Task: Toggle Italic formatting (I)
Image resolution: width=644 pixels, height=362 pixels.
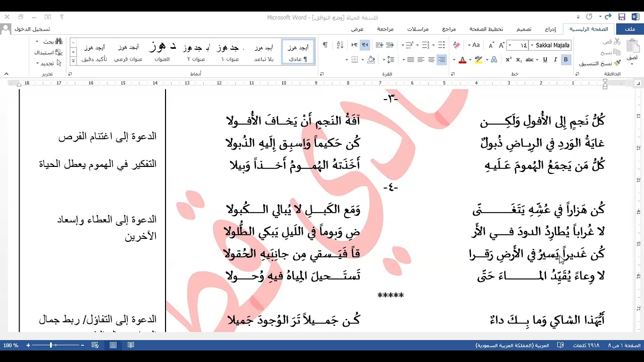Action: (x=555, y=59)
